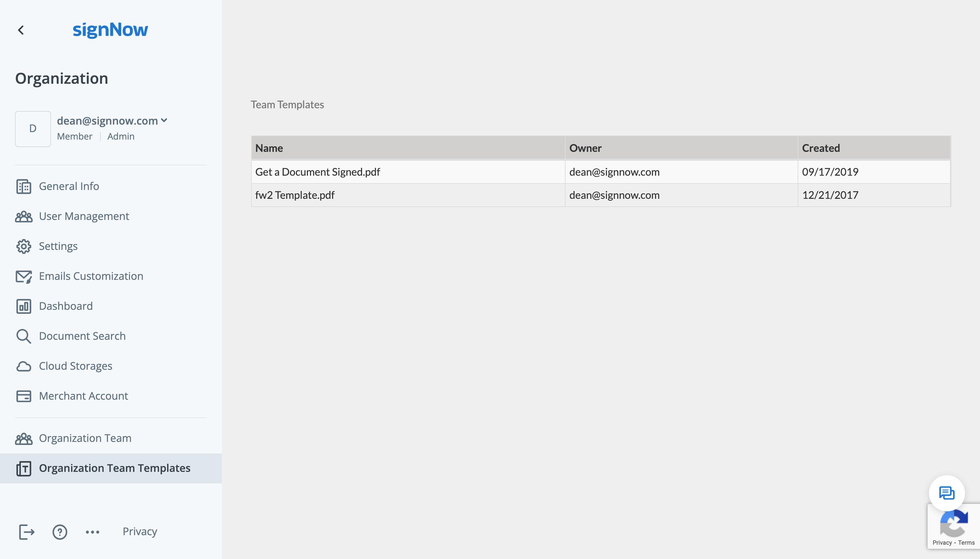Expand the dean@signnow.com account dropdown
The height and width of the screenshot is (559, 980).
point(164,121)
